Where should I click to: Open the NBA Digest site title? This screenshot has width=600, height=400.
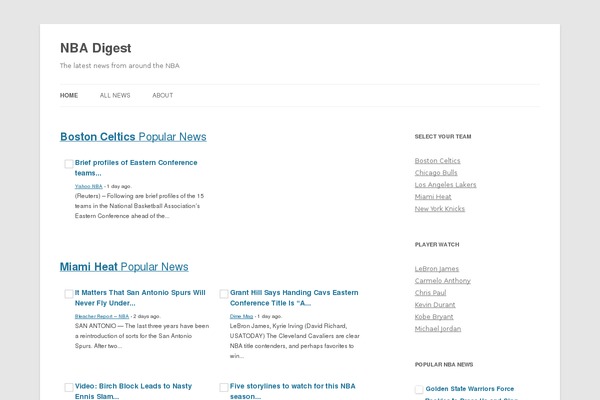point(96,48)
